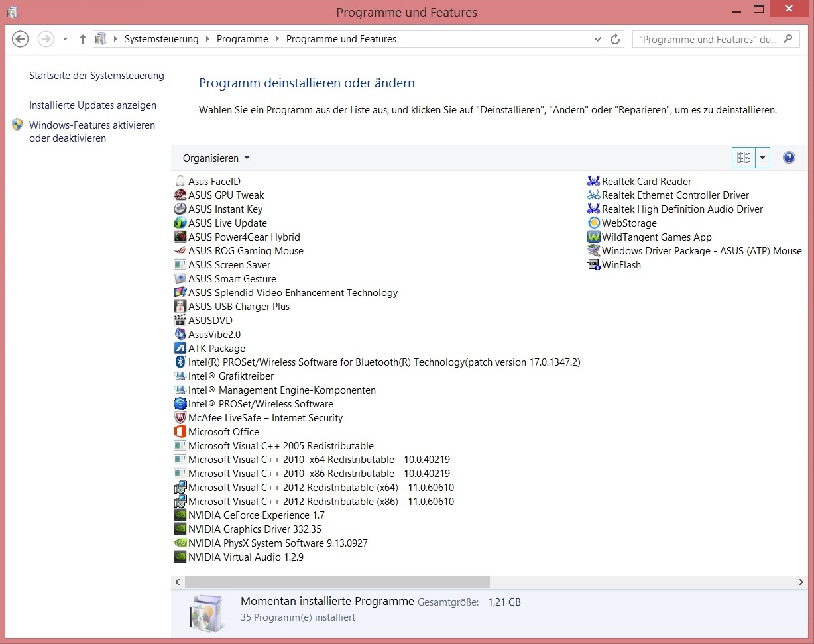Click the Realtek High Definition Audio icon

594,209
